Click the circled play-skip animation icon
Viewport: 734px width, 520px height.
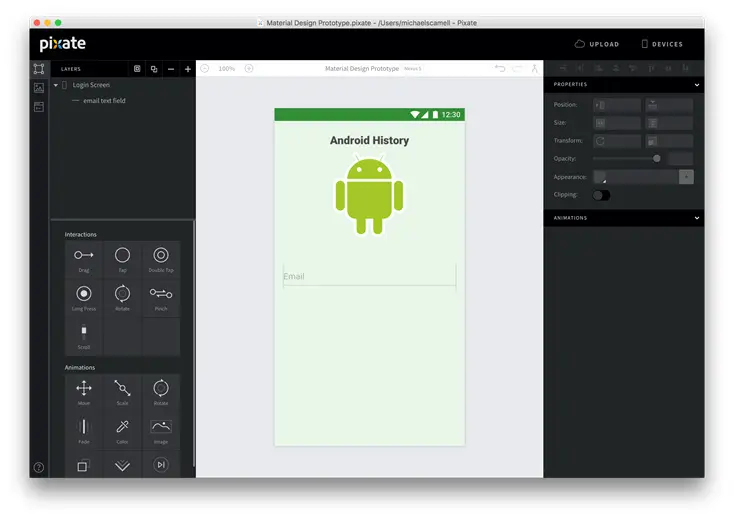(x=161, y=465)
